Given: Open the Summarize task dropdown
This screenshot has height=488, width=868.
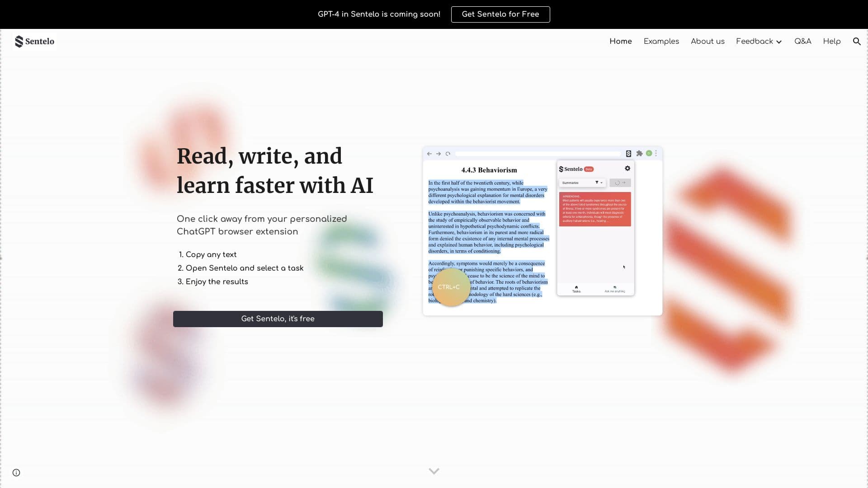Looking at the screenshot, I should 582,183.
